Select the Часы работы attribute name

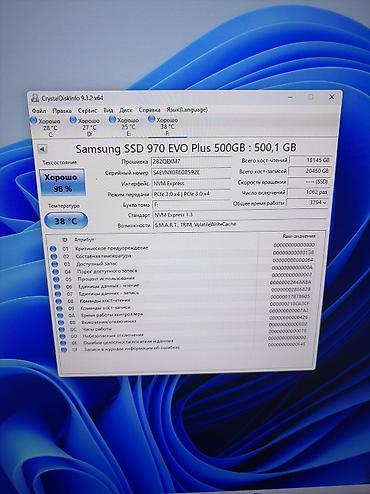point(97,329)
